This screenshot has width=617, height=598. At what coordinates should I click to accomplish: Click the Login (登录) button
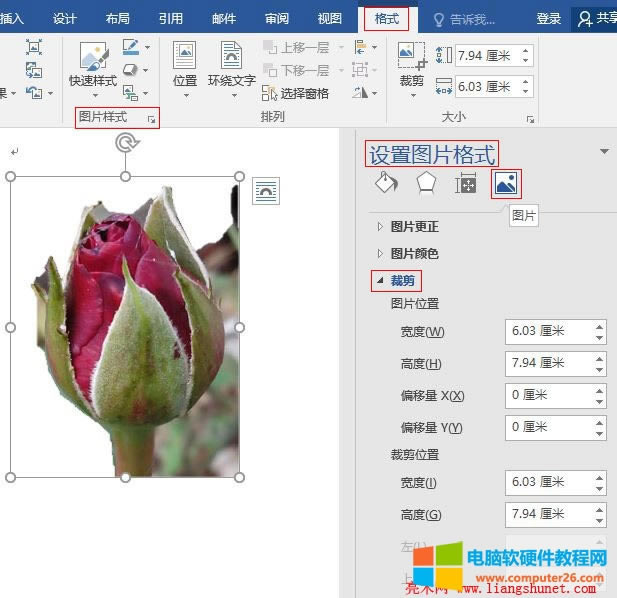tap(549, 18)
